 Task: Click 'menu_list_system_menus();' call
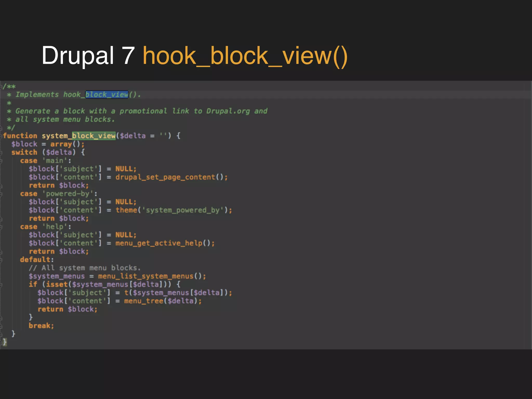click(152, 276)
